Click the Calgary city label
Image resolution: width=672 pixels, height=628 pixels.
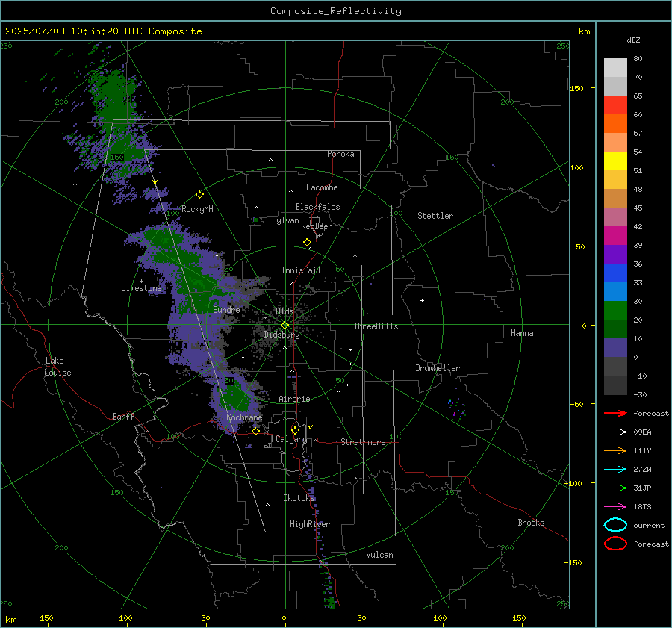[291, 439]
